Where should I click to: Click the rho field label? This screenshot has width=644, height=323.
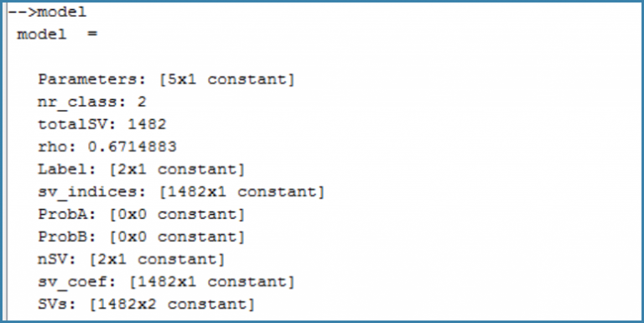point(57,147)
